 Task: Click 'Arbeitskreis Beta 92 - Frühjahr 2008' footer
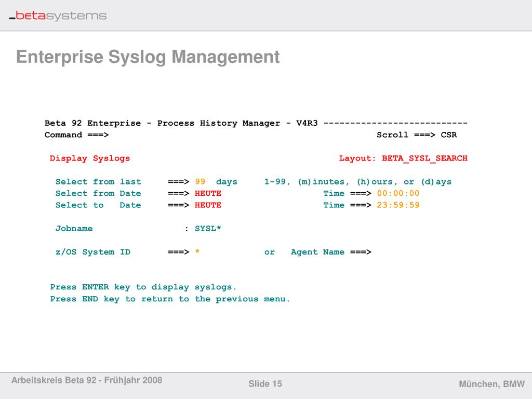[x=87, y=380]
